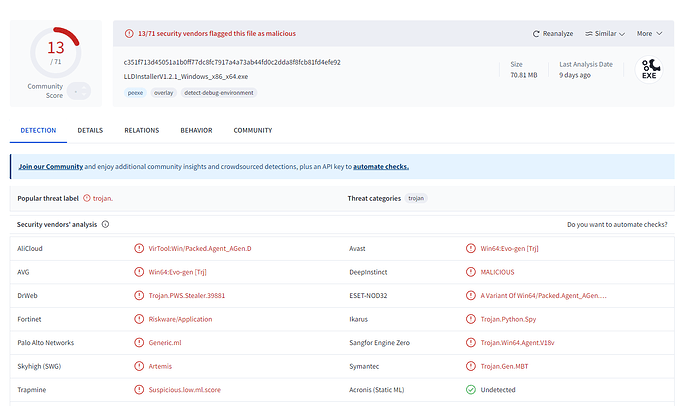Click the alert icon next to trojan threat label
The width and height of the screenshot is (690, 406).
(x=87, y=198)
